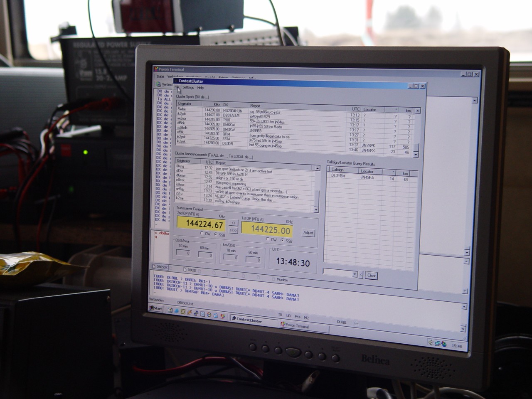
Task: Click the clock 15:48 in system tray
Action: 456,346
